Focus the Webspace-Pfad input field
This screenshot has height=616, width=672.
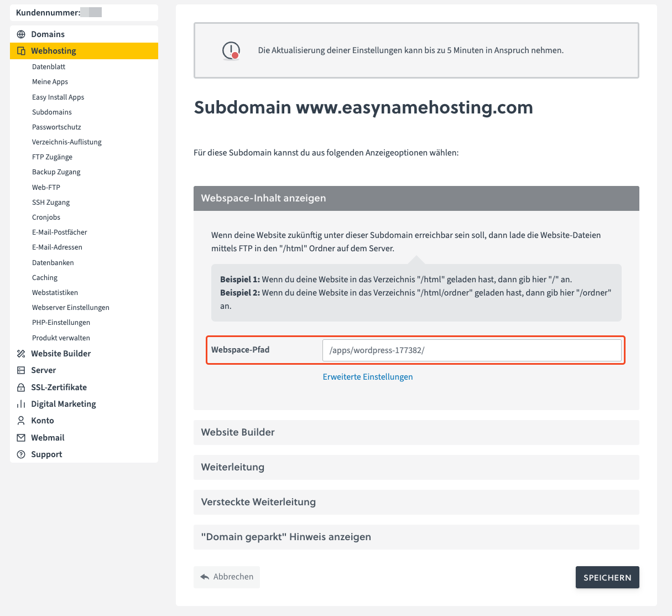471,350
